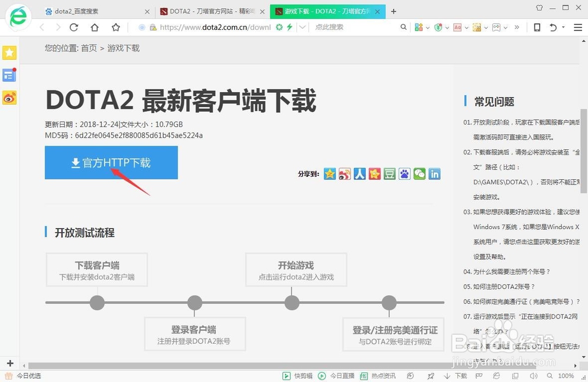Open 今日直播 in status bar

coord(336,376)
